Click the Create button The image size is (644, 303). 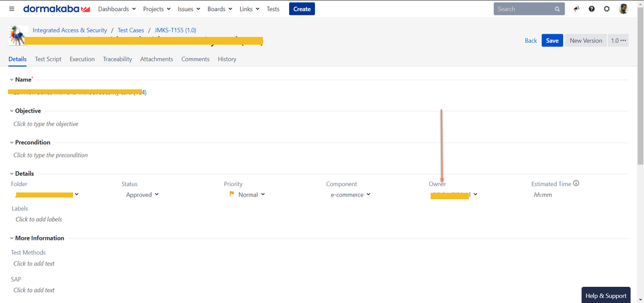[x=302, y=8]
